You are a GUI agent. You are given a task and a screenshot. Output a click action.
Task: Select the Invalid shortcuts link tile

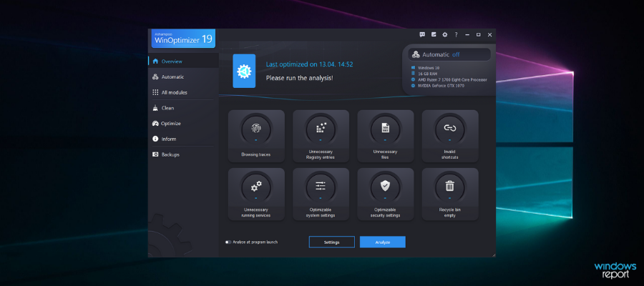click(x=450, y=136)
